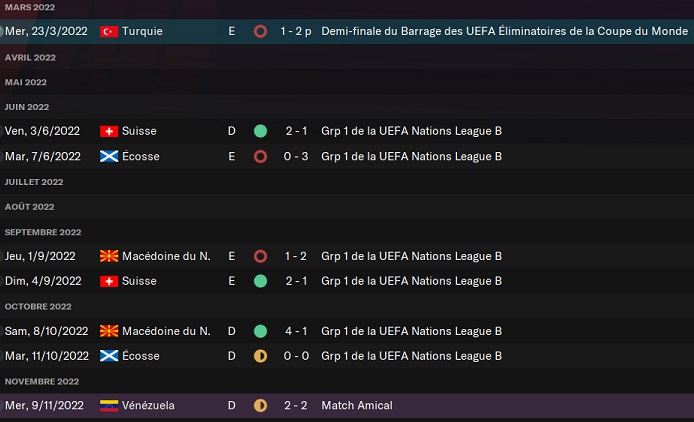Select the MARS 2022 month header
Viewport: 694px width, 422px height.
pyautogui.click(x=30, y=8)
